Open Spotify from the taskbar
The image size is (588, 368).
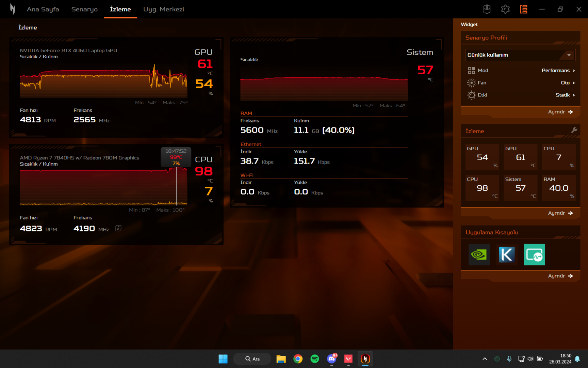315,359
